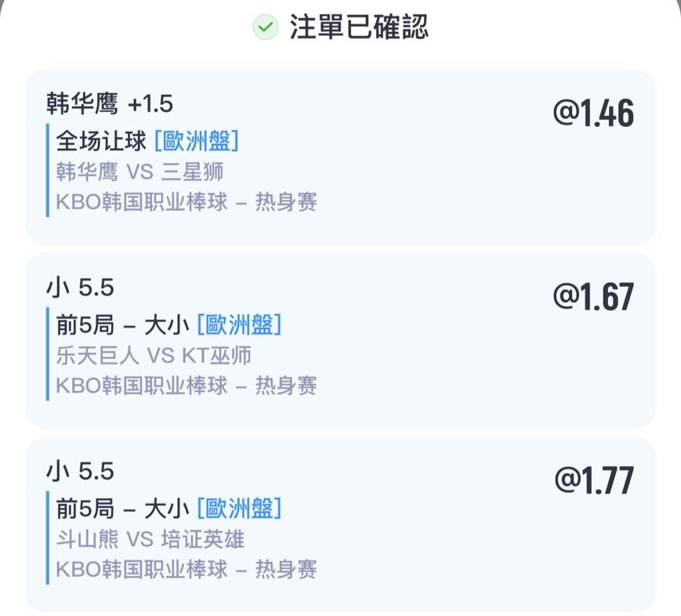Select 小 5.5 in the 乐天巨人 bet card
This screenshot has width=681, height=616.
[80, 288]
